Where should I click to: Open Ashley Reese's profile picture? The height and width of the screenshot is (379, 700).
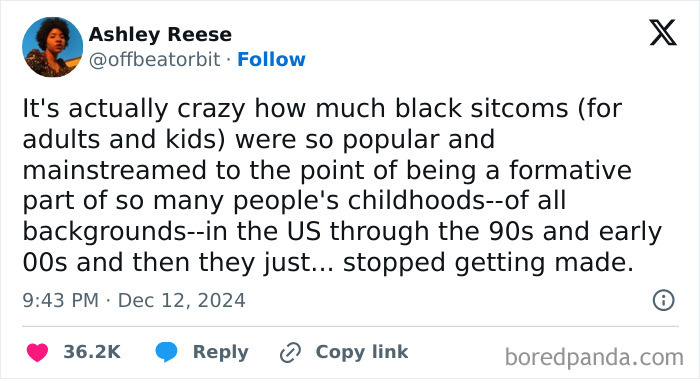[x=52, y=47]
